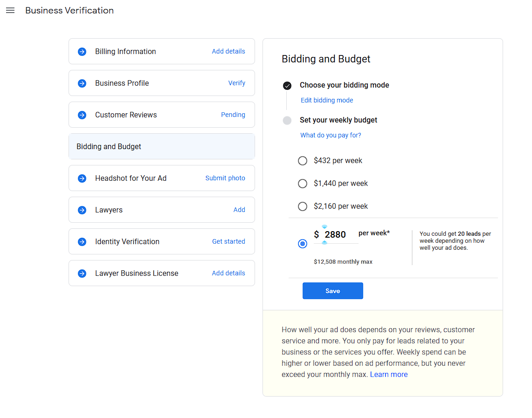532x418 pixels.
Task: Click the arrow icon beside Business Profile
Action: tap(82, 83)
